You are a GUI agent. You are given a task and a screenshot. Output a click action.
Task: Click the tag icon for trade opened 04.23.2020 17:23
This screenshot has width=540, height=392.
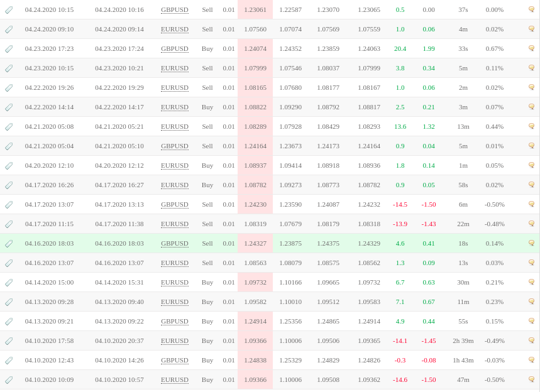point(9,49)
